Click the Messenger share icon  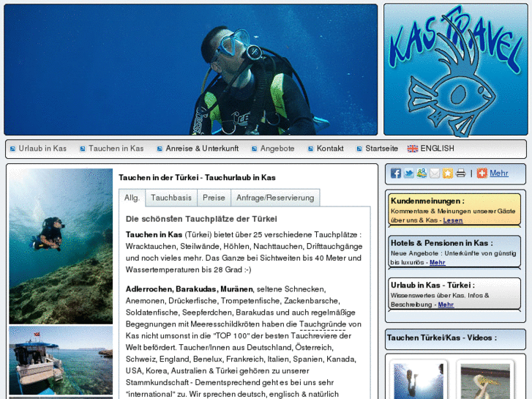pyautogui.click(x=422, y=174)
